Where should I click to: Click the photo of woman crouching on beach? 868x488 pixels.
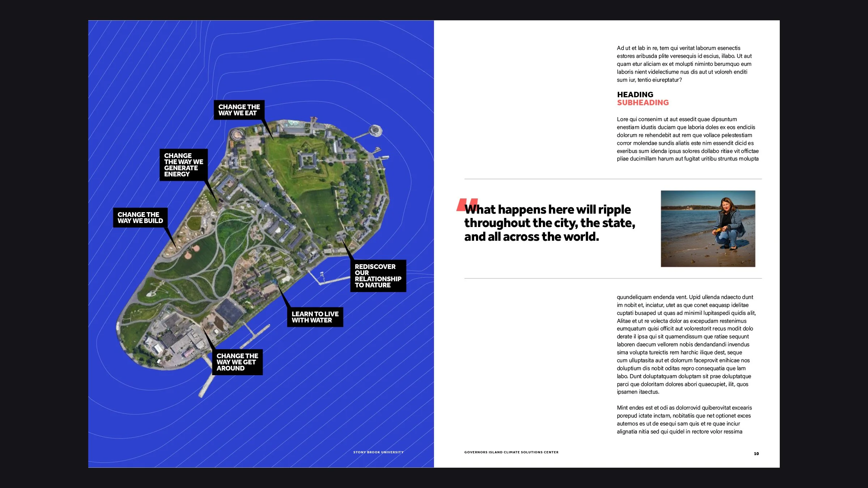click(x=708, y=229)
